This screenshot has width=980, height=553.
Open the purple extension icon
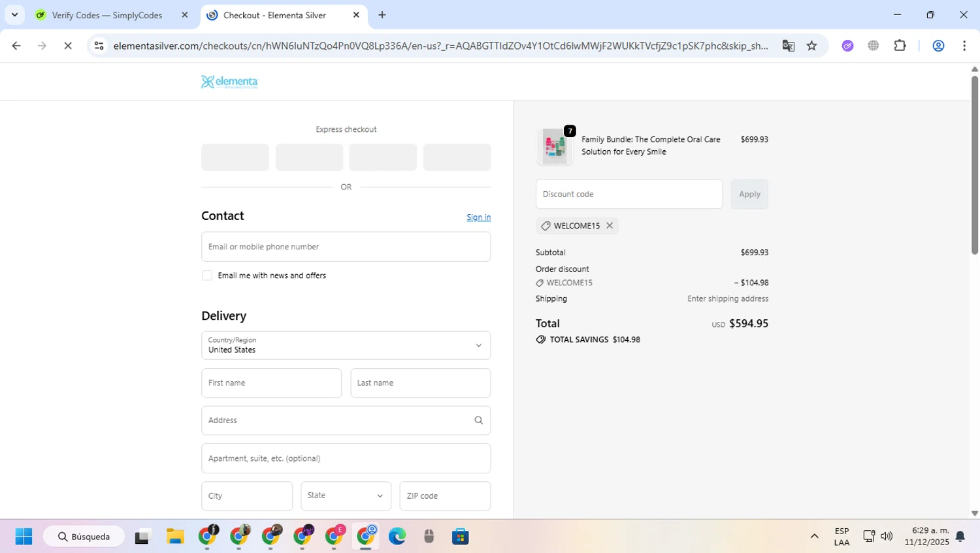[x=847, y=46]
